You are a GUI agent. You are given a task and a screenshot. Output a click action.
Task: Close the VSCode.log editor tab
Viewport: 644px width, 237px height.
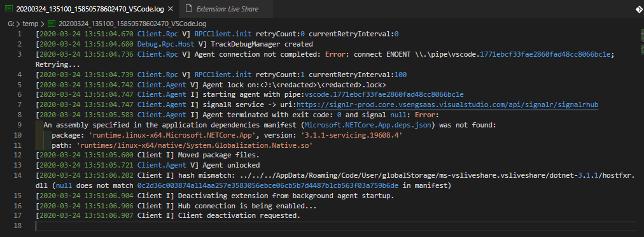(171, 8)
